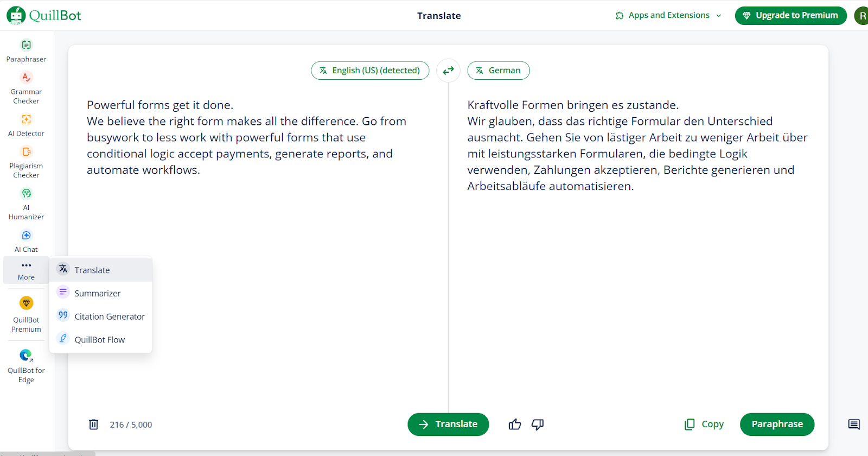Open QuillBot Flow from More menu

pyautogui.click(x=100, y=340)
